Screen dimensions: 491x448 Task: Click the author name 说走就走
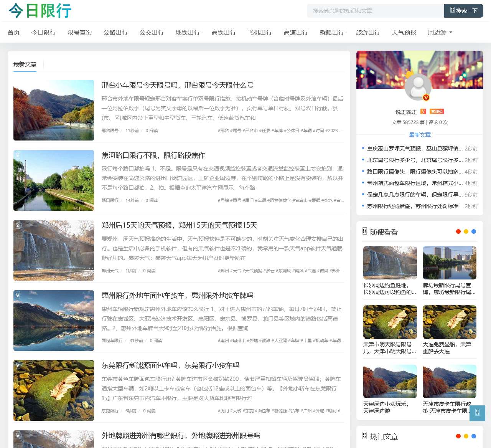pos(406,112)
